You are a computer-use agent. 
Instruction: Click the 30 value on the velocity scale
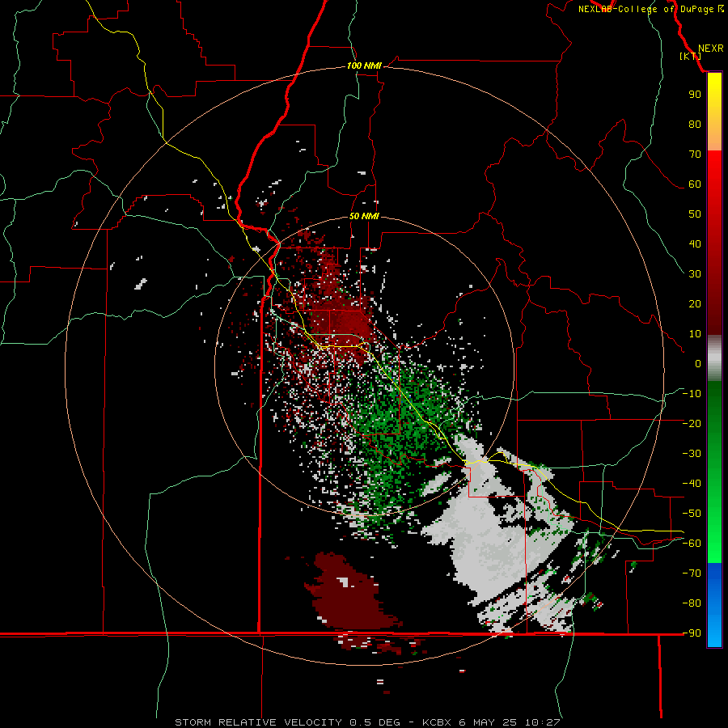pos(695,274)
